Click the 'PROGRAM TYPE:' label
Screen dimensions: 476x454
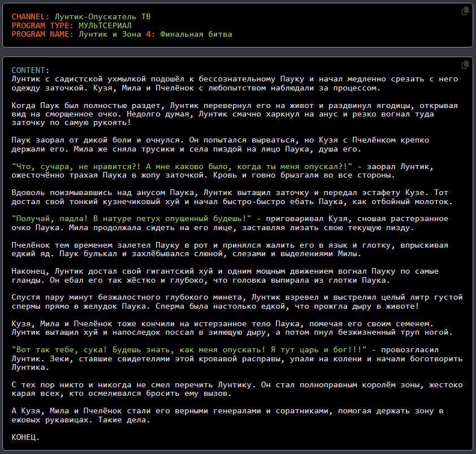pyautogui.click(x=42, y=25)
